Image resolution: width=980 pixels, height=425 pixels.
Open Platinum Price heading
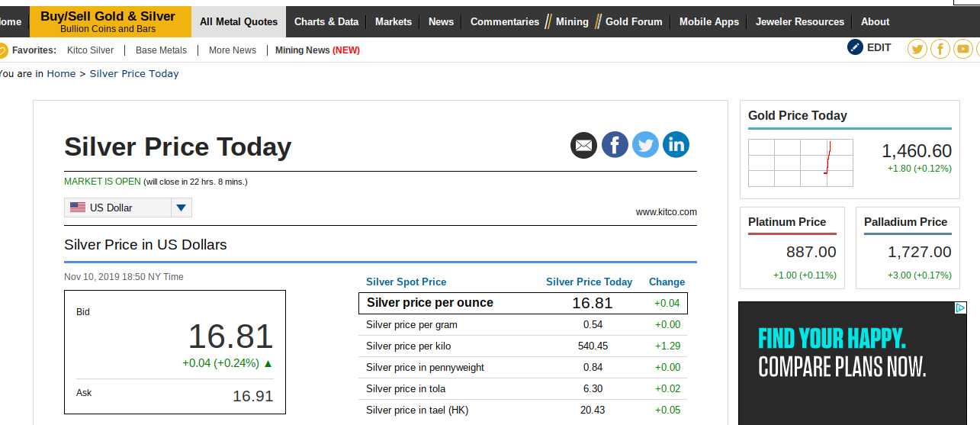pyautogui.click(x=787, y=222)
